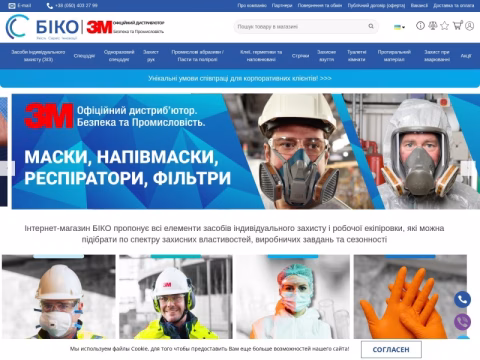The width and height of the screenshot is (480, 360).
Task: Open the Вакансії link
Action: 419,6
